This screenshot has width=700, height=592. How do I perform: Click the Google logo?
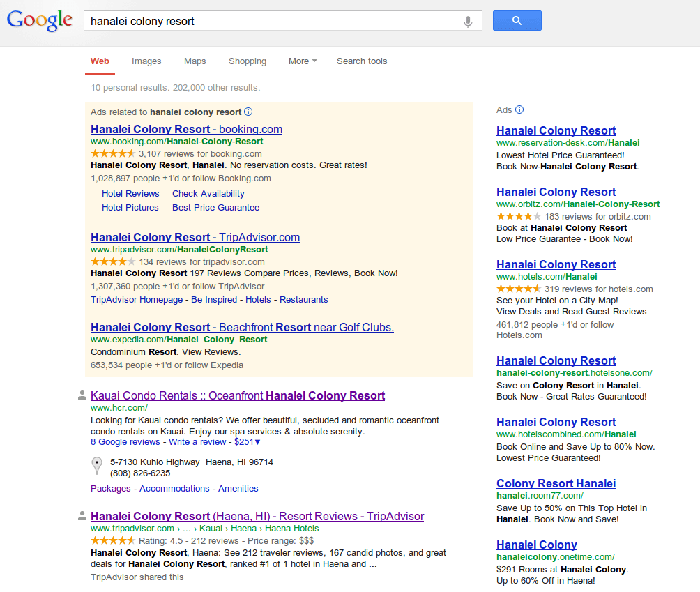(40, 21)
